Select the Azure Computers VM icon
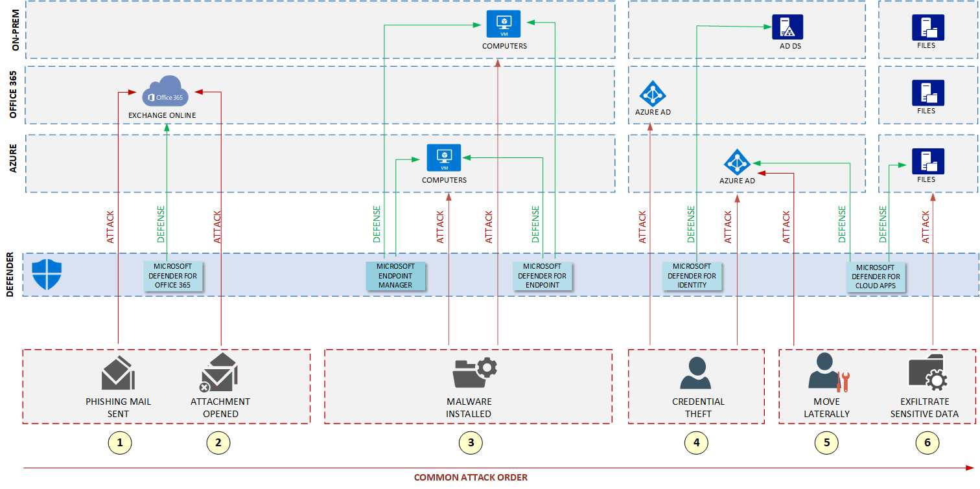980x489 pixels. point(444,158)
